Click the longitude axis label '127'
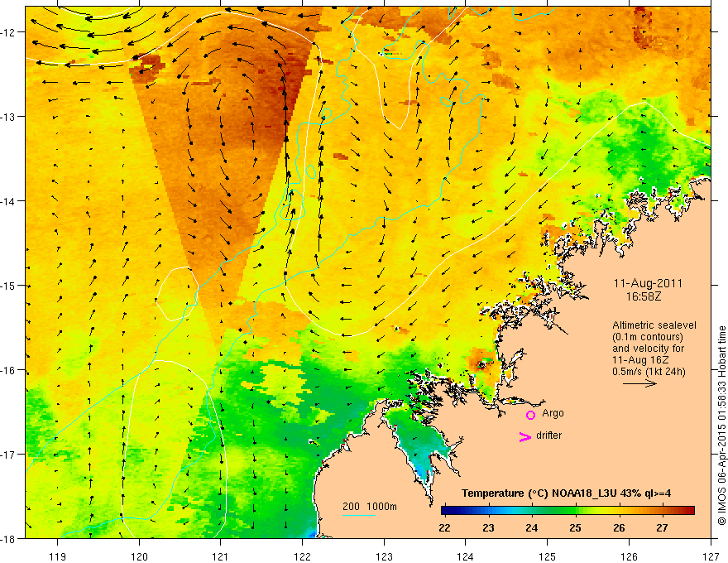Image resolution: width=728 pixels, height=563 pixels. [x=711, y=557]
